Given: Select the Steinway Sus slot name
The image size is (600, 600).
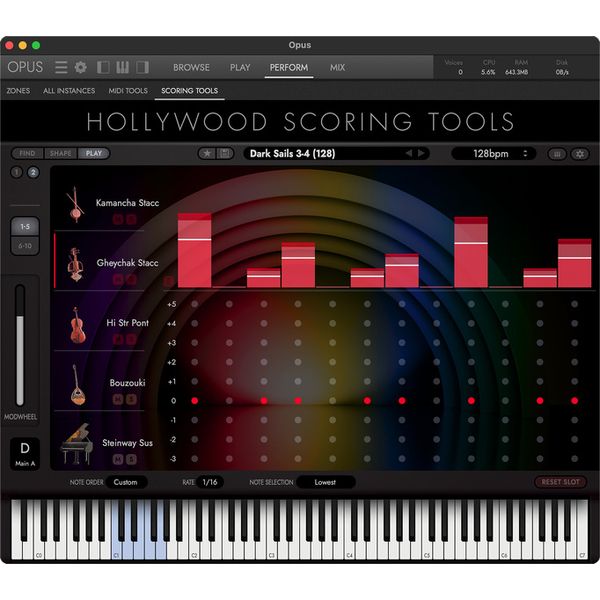Looking at the screenshot, I should tap(127, 443).
